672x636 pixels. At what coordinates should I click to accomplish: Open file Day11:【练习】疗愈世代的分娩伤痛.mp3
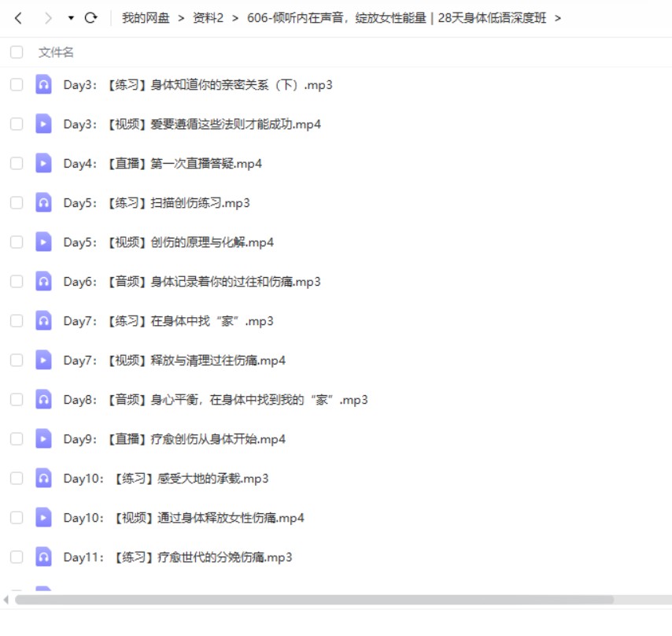178,557
